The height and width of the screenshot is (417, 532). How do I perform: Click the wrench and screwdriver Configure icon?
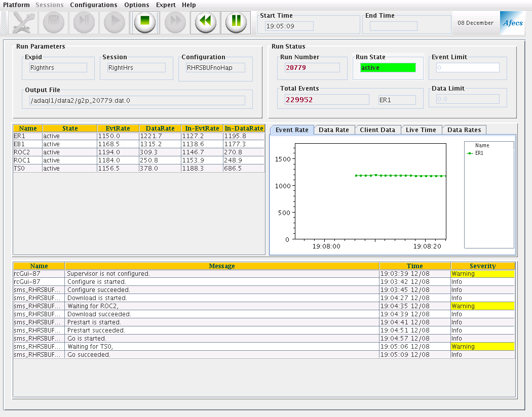(x=23, y=23)
